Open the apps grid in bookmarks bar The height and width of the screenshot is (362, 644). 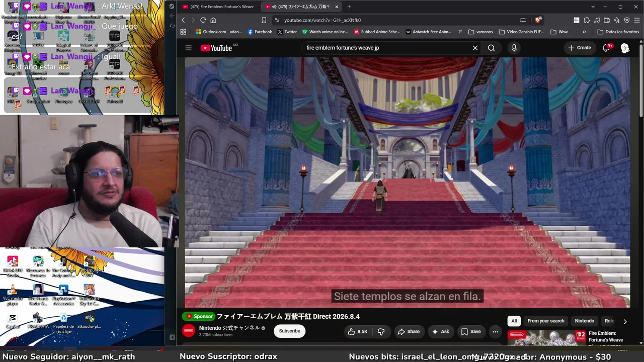click(x=183, y=32)
